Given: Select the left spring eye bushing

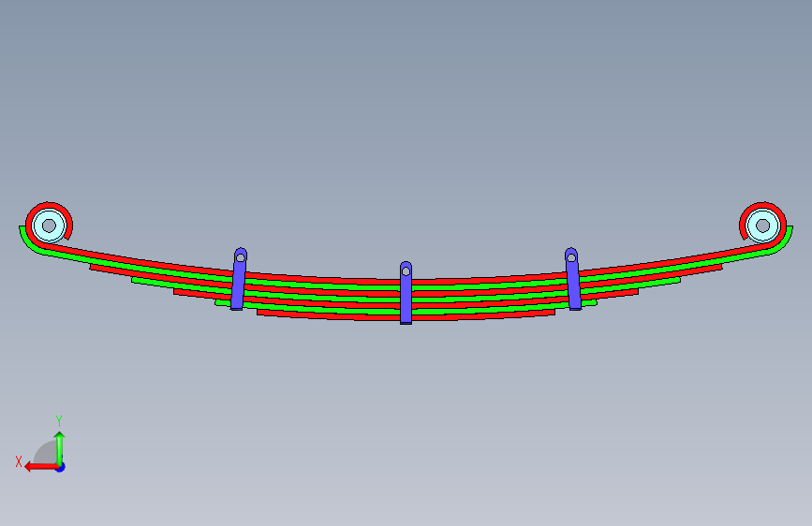Looking at the screenshot, I should (x=50, y=226).
